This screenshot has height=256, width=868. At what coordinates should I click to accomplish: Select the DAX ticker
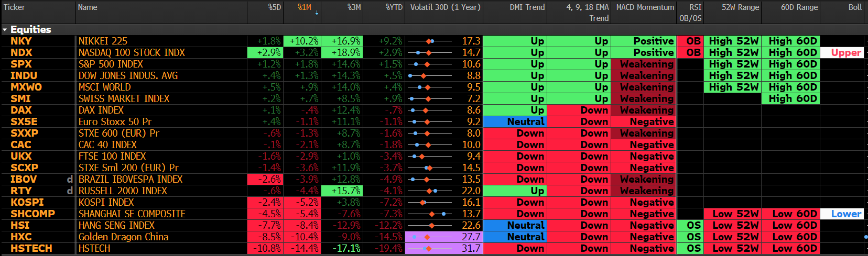point(21,110)
